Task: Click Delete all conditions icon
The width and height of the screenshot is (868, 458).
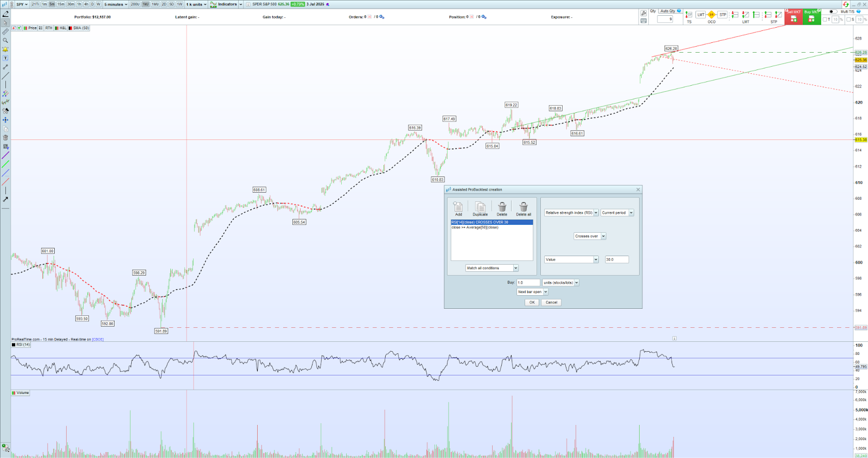Action: pos(524,209)
